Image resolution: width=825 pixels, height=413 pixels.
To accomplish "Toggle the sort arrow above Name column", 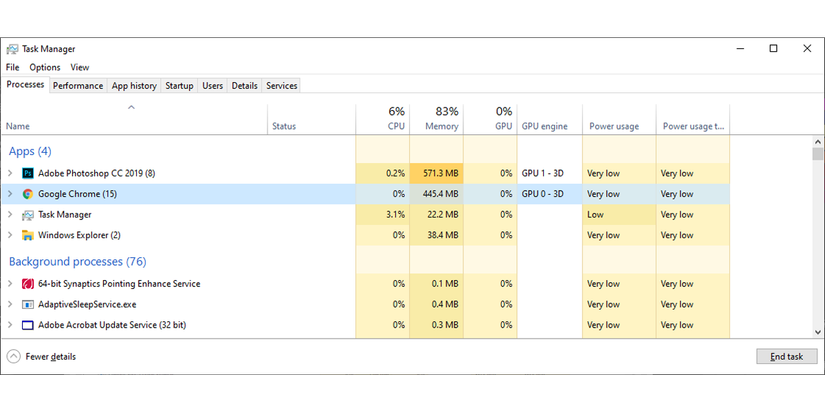I will (x=132, y=107).
